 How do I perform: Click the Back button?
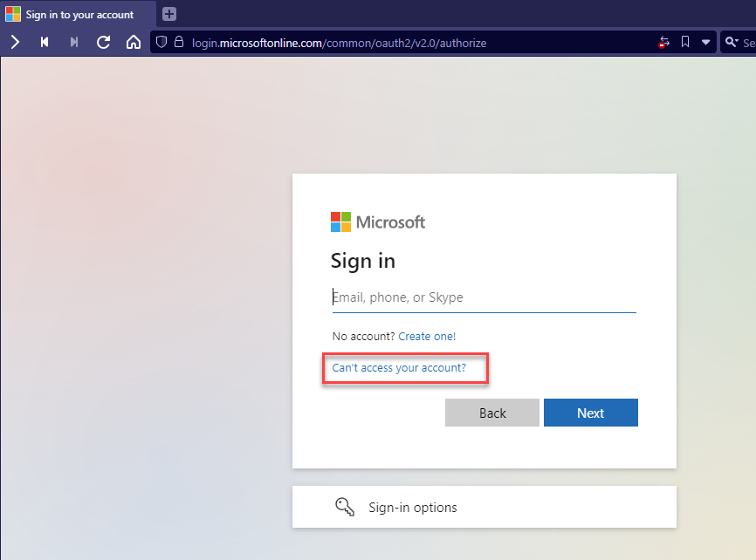click(x=492, y=413)
